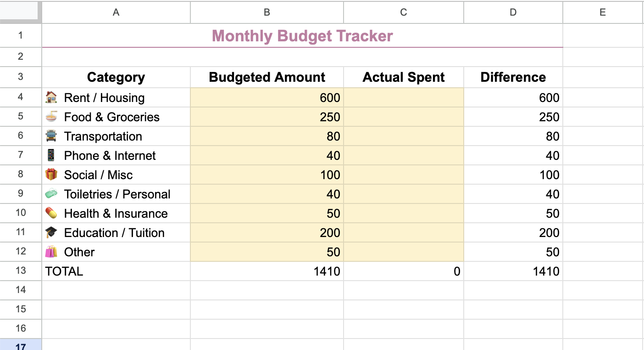This screenshot has height=350, width=644.
Task: Click the food icon beside Food & Groceries
Action: pos(52,117)
